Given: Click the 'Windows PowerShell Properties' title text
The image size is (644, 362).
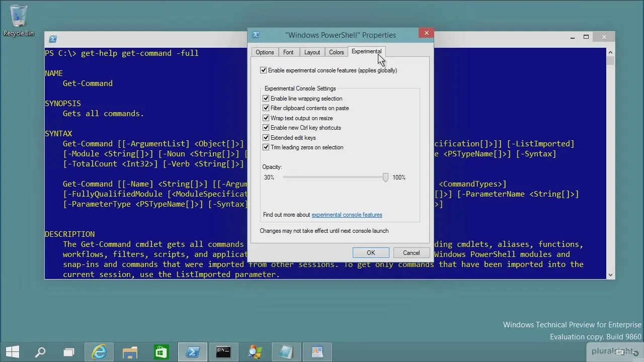Looking at the screenshot, I should pyautogui.click(x=341, y=35).
